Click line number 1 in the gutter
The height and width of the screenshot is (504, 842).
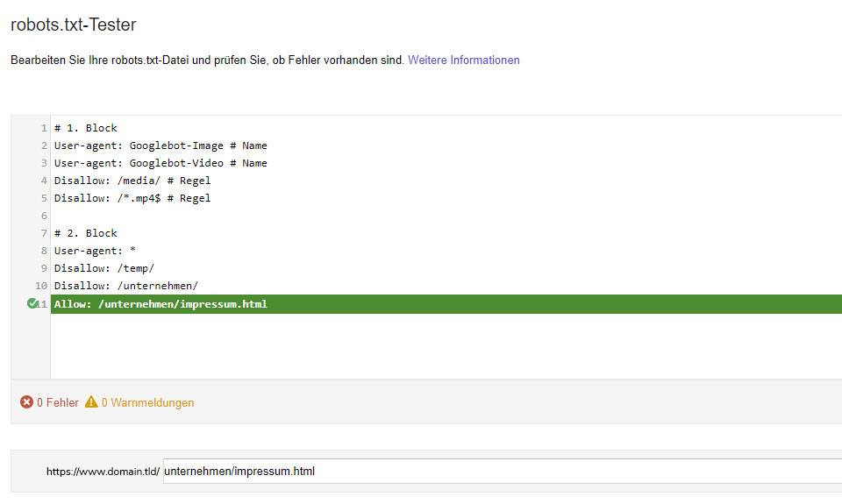pyautogui.click(x=44, y=128)
